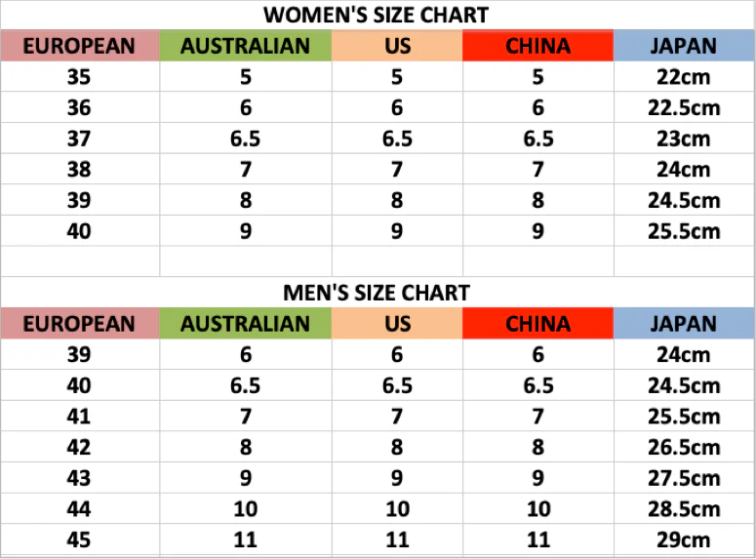Click the men's EUROPEAN header cell
This screenshot has height=559, width=756.
point(80,324)
